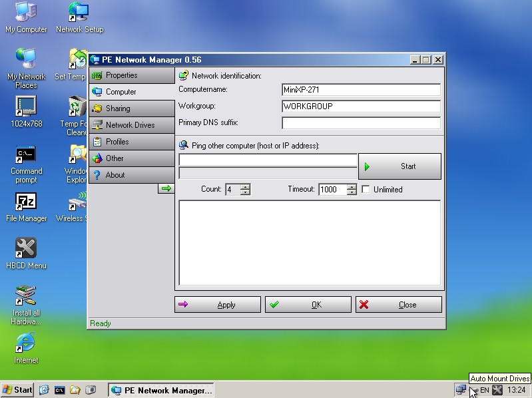
Task: Click the Count number field
Action: (233, 190)
